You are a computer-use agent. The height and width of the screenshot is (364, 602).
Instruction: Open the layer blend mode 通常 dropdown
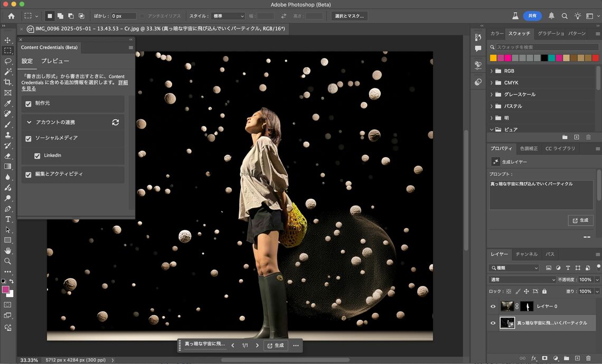[523, 280]
